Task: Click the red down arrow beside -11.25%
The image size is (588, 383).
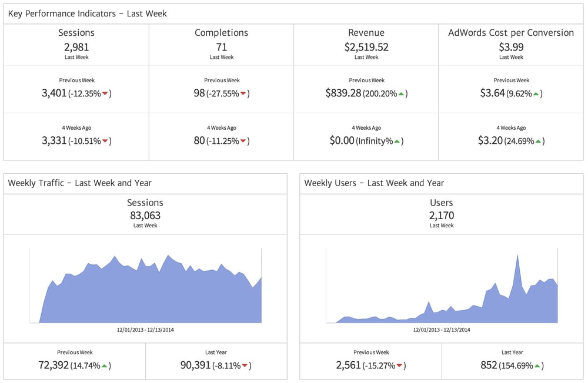Action: coord(243,141)
